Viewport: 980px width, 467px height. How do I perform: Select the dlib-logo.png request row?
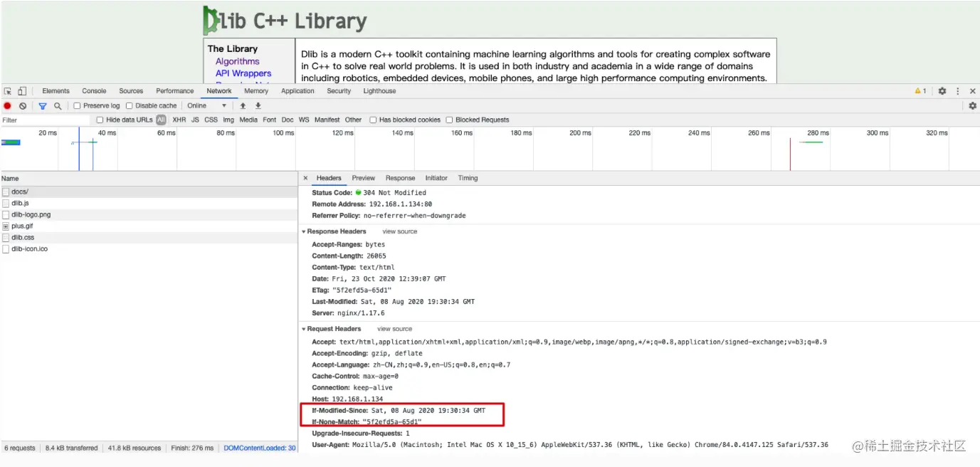[x=149, y=214]
